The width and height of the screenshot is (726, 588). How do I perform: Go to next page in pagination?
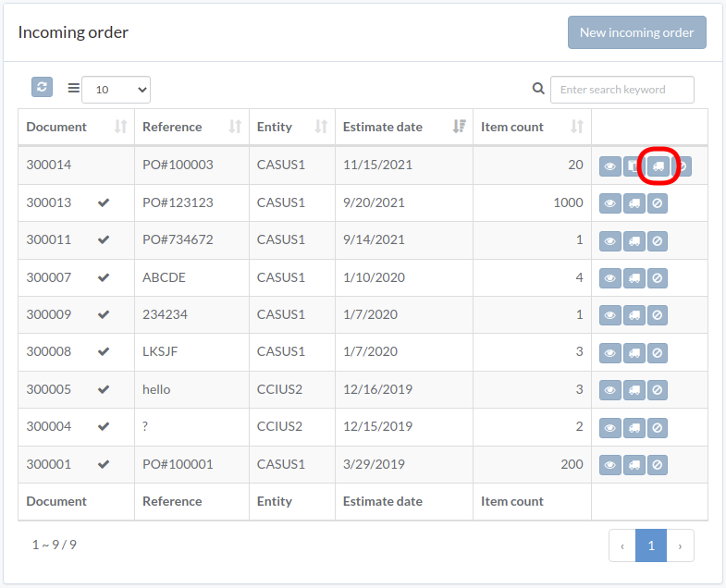coord(680,545)
